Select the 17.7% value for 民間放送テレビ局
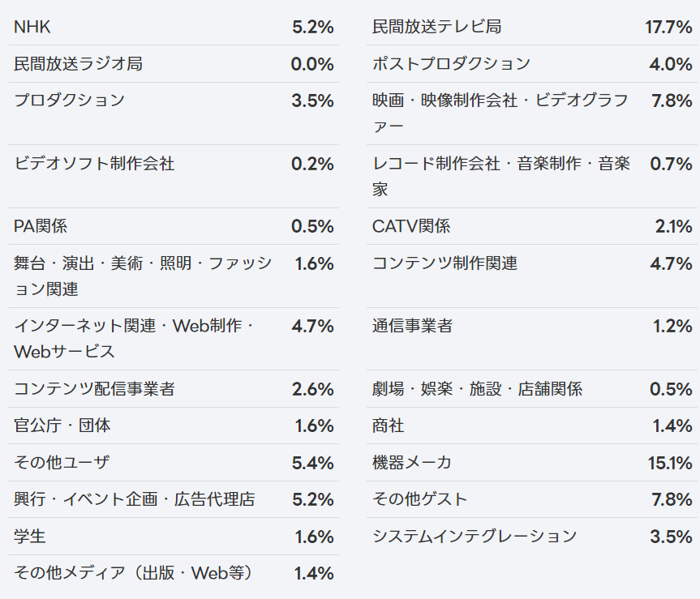The image size is (700, 599). (668, 28)
